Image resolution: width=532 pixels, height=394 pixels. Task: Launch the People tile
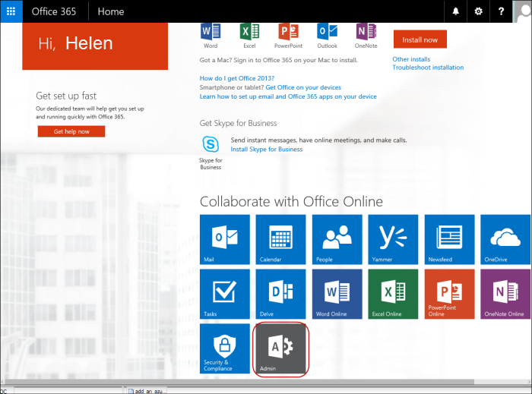click(x=337, y=239)
